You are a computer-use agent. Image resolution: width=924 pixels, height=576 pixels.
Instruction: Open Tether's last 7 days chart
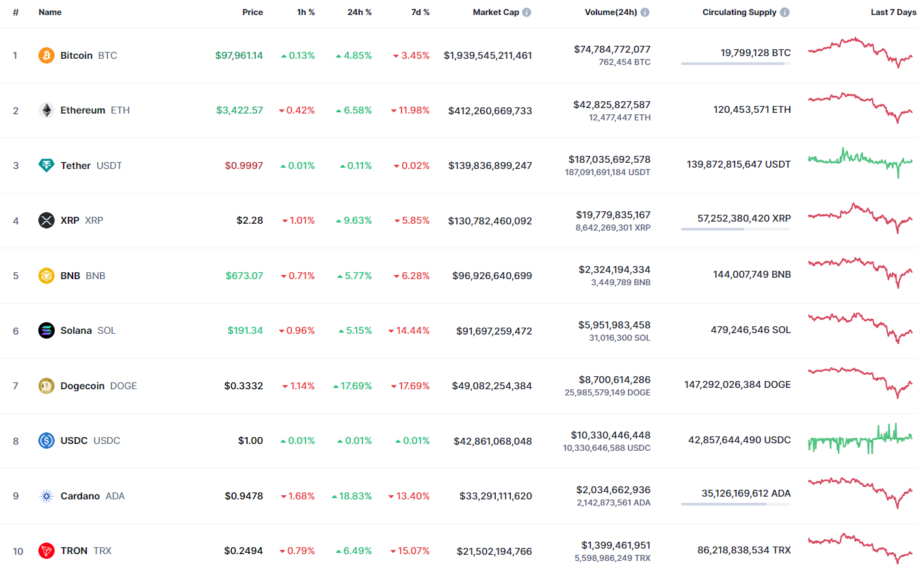860,163
